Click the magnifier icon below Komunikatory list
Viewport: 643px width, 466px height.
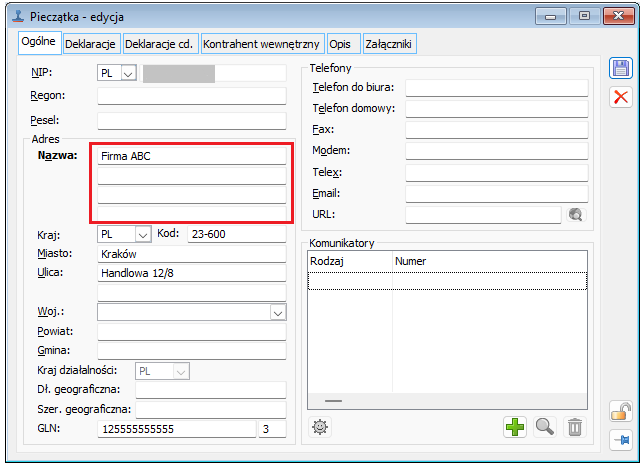click(545, 427)
